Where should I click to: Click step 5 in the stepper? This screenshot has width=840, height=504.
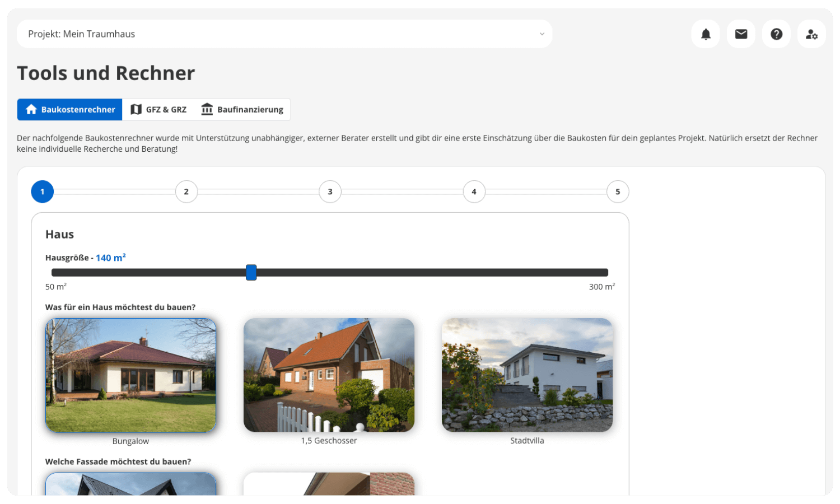pyautogui.click(x=618, y=192)
